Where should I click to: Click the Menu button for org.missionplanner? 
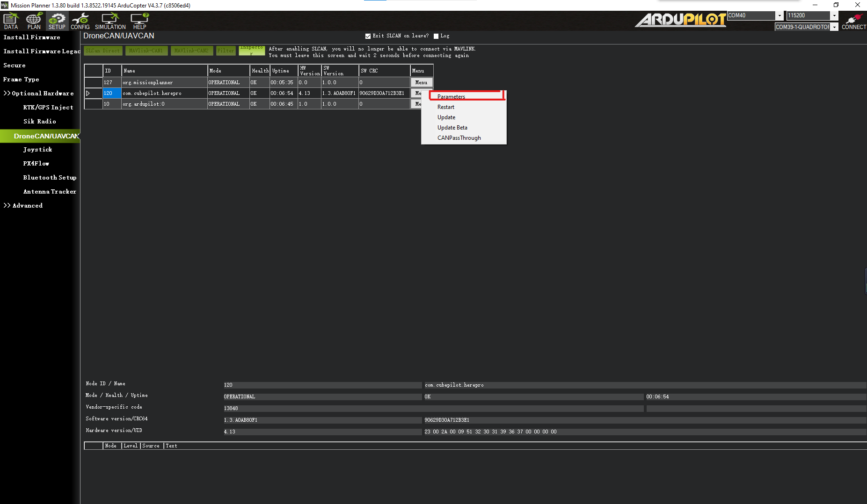point(421,82)
